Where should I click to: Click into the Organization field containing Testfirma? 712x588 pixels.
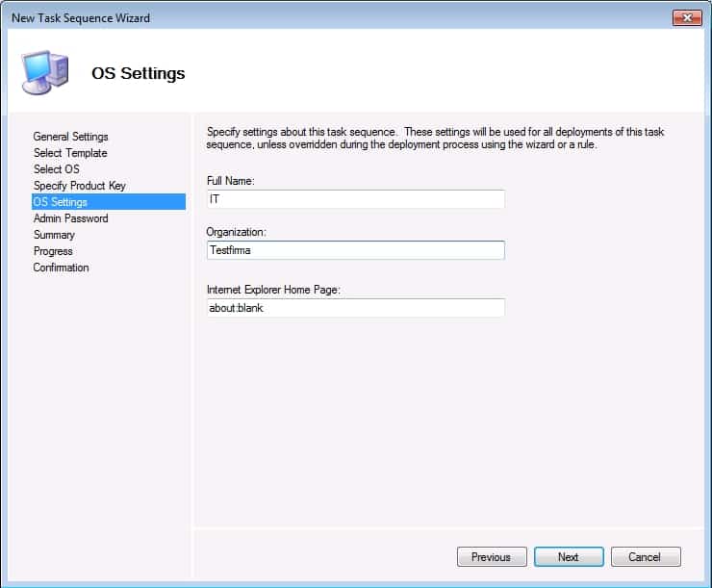click(x=356, y=250)
